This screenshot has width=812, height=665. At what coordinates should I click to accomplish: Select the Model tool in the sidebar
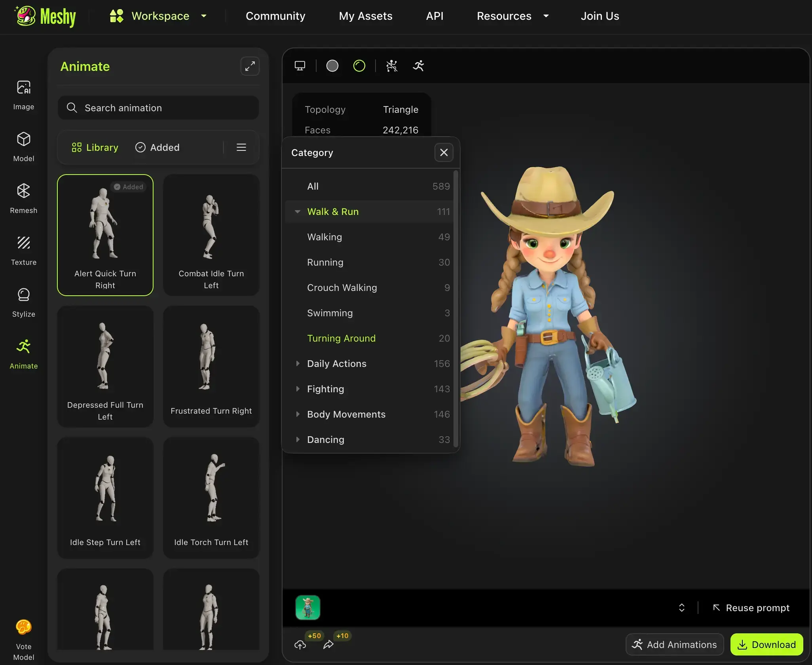pyautogui.click(x=23, y=146)
